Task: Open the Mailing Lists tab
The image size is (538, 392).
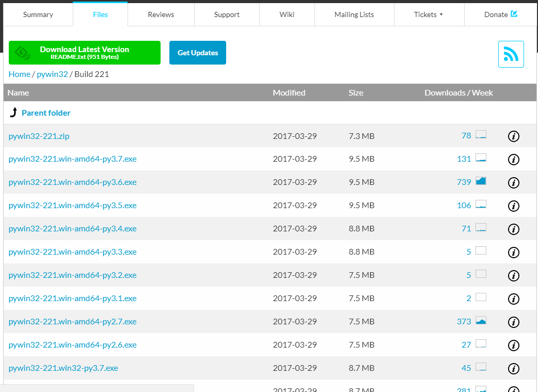Action: pyautogui.click(x=354, y=14)
